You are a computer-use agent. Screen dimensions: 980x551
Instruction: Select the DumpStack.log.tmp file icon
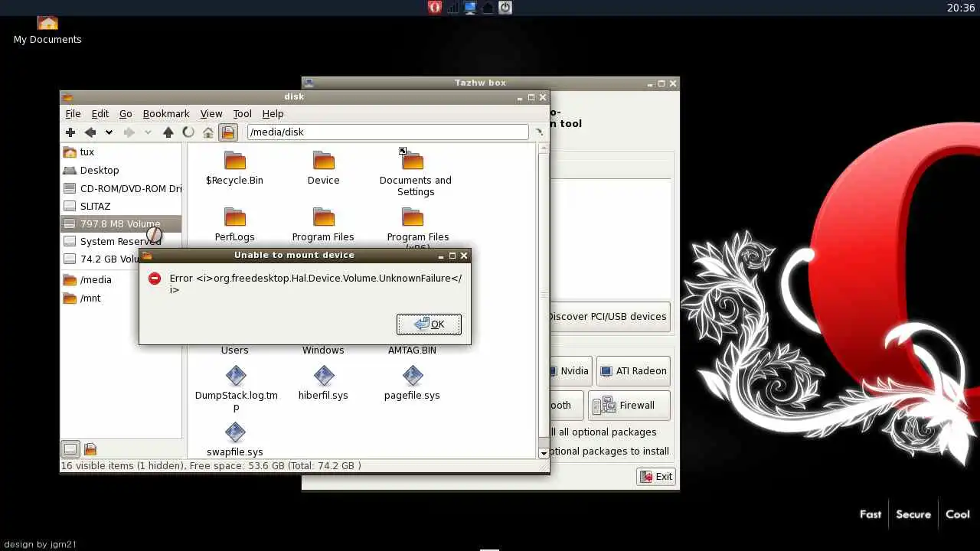pos(235,375)
